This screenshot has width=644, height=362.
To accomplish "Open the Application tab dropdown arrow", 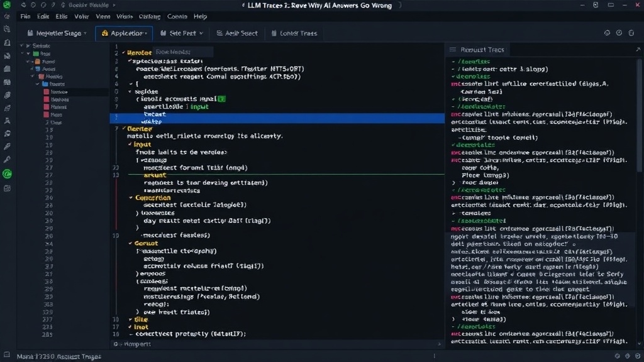I will 146,33.
